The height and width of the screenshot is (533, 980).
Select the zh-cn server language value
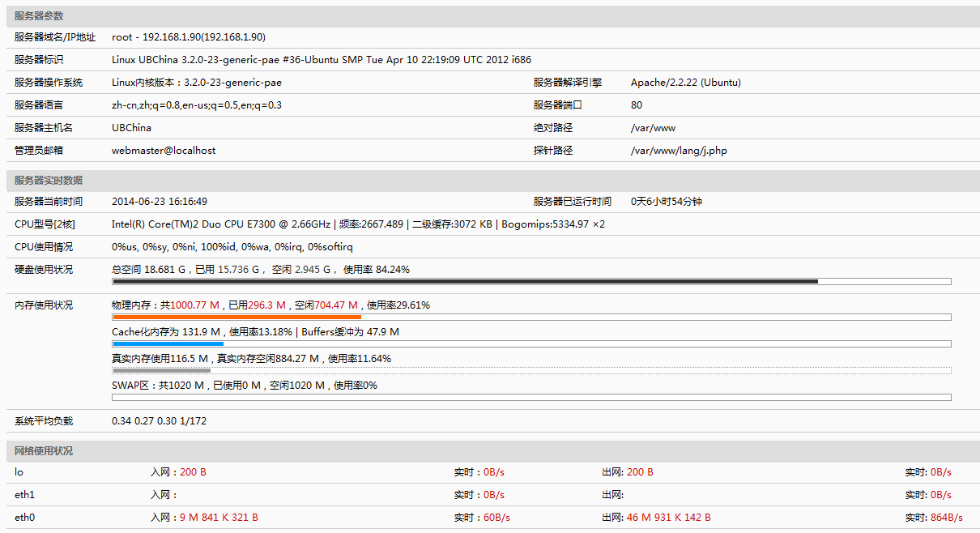tap(197, 105)
